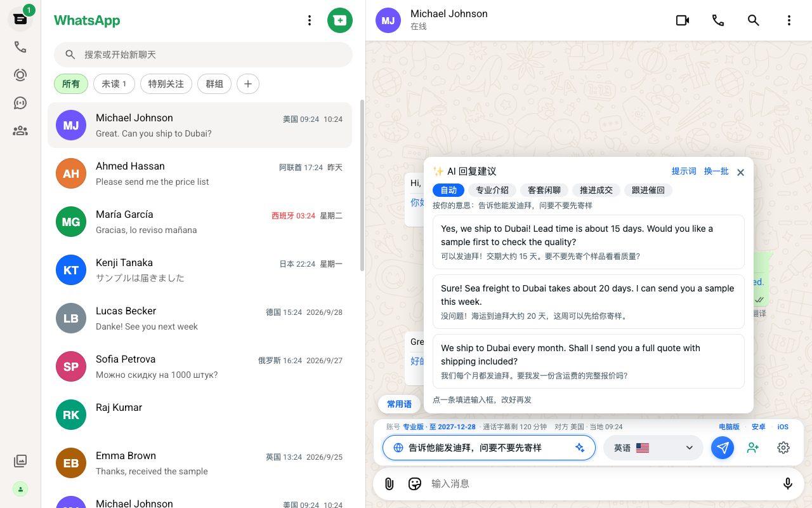Add a new chat filter with plus
Image resolution: width=812 pixels, height=508 pixels.
[248, 84]
